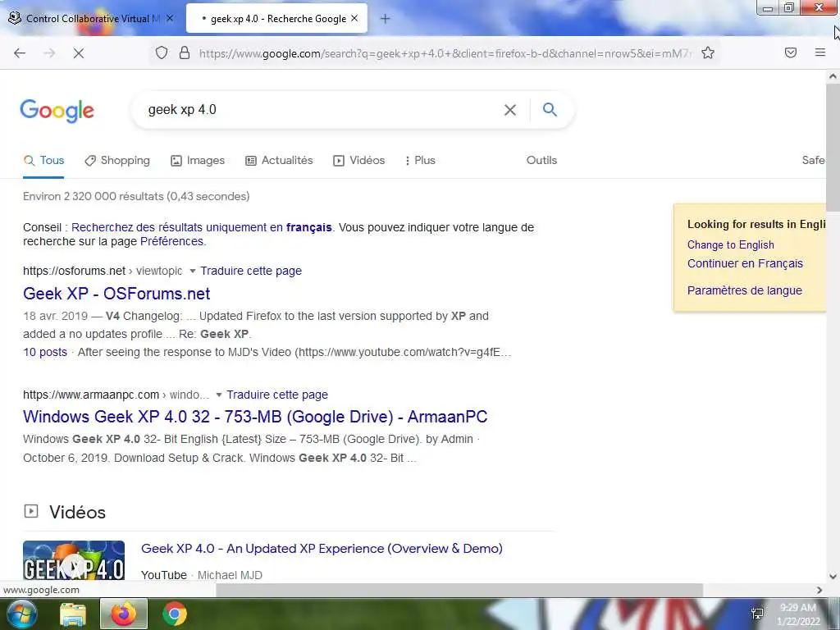The image size is (840, 630).
Task: Click the Firefox taskbar icon
Action: [123, 614]
